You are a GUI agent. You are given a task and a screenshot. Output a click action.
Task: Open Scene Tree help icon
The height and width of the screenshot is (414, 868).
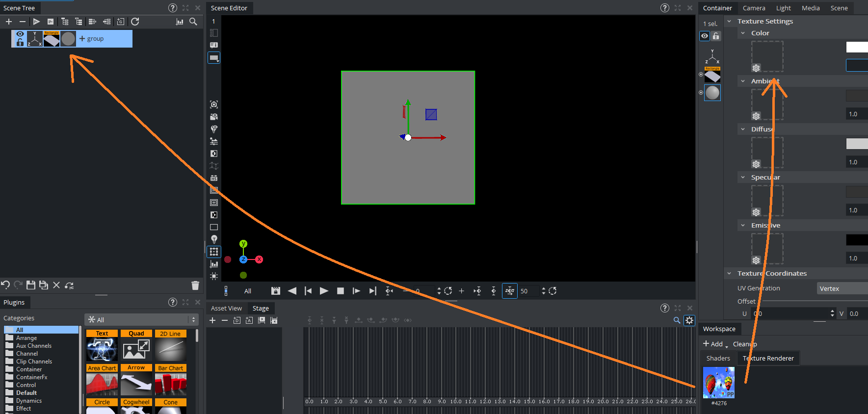(x=173, y=8)
